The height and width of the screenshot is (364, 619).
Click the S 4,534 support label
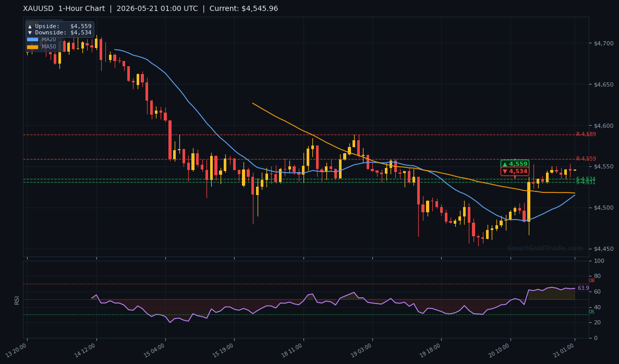click(x=586, y=179)
